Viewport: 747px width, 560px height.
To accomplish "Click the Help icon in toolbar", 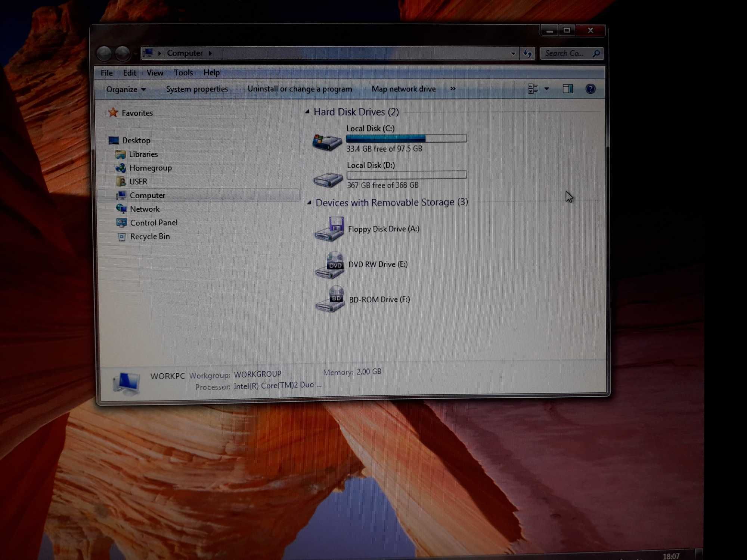I will pyautogui.click(x=591, y=89).
